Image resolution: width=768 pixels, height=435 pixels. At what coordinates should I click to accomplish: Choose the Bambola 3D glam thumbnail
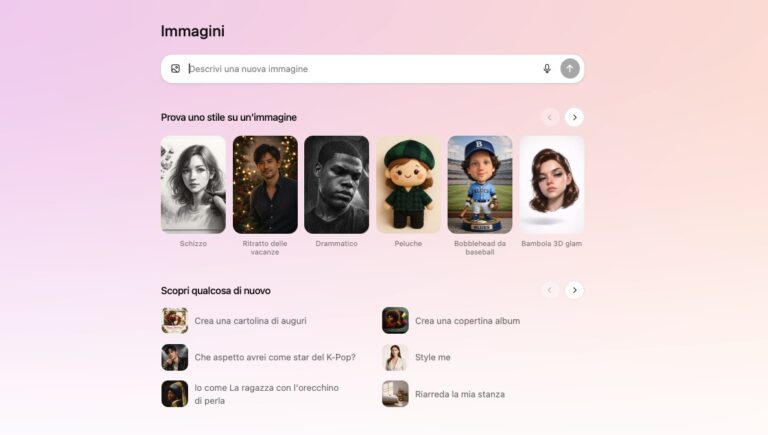tap(552, 185)
